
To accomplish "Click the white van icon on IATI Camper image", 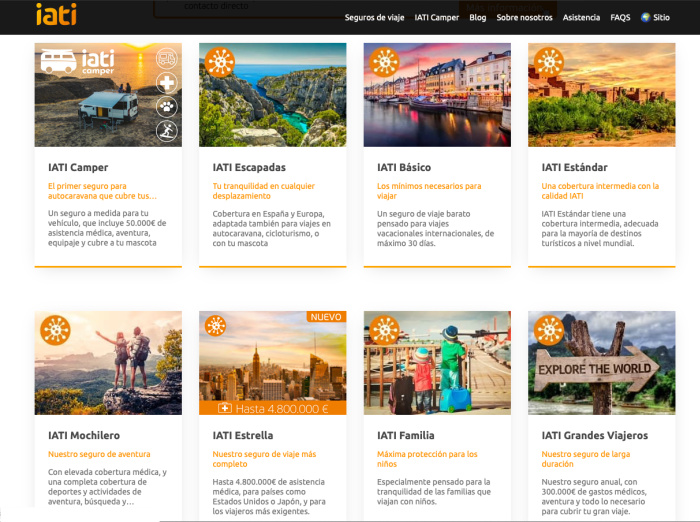I will click(59, 61).
